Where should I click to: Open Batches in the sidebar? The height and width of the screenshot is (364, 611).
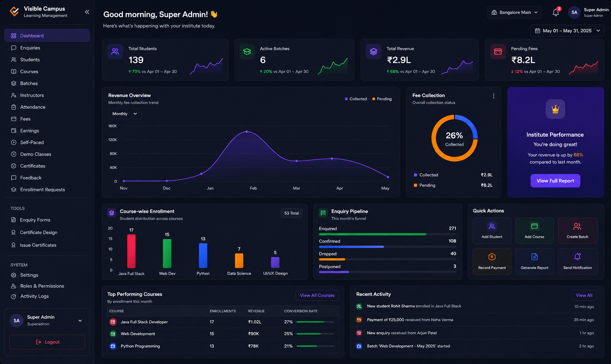point(47,83)
